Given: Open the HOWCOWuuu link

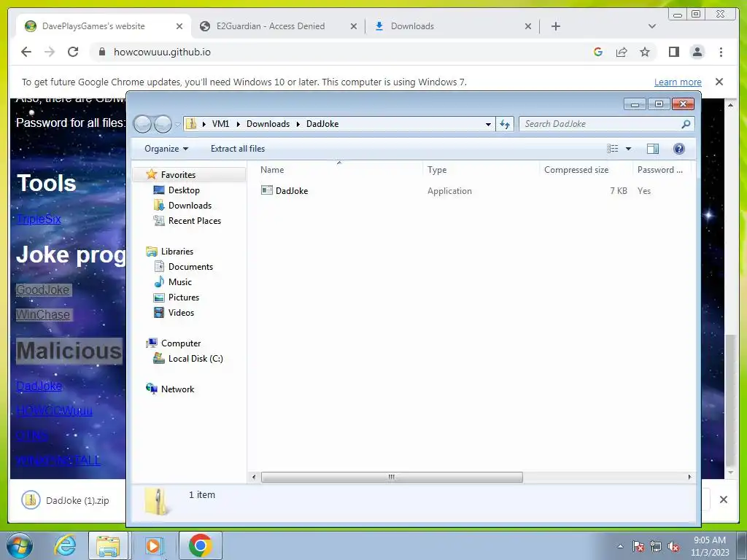Looking at the screenshot, I should coord(54,411).
